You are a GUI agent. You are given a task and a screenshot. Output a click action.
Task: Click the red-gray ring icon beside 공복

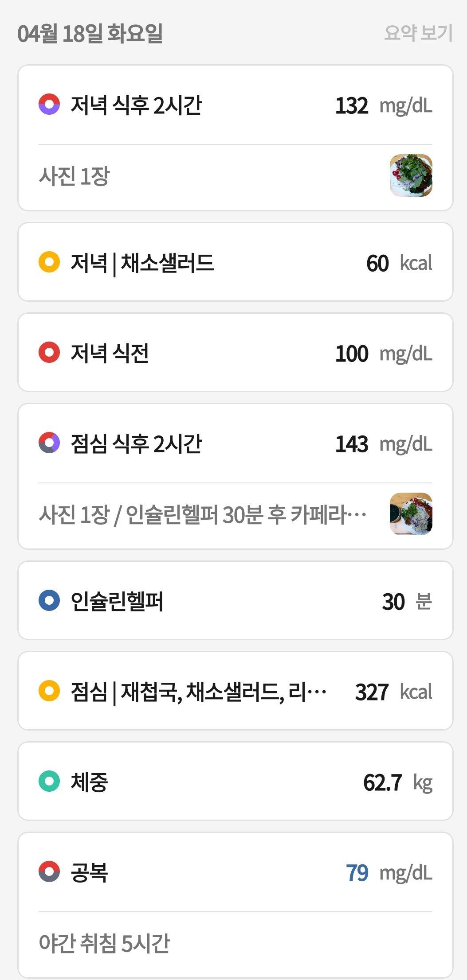click(49, 872)
